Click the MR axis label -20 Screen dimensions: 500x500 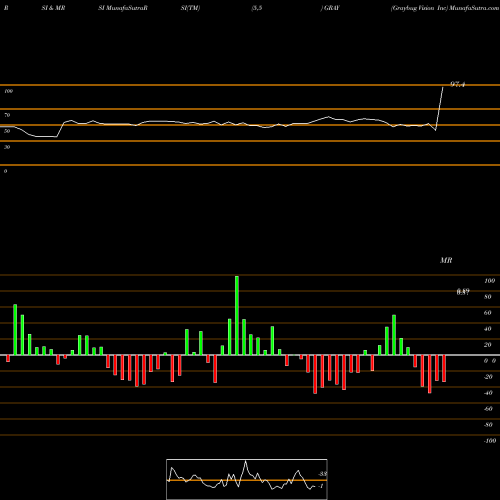pyautogui.click(x=488, y=377)
